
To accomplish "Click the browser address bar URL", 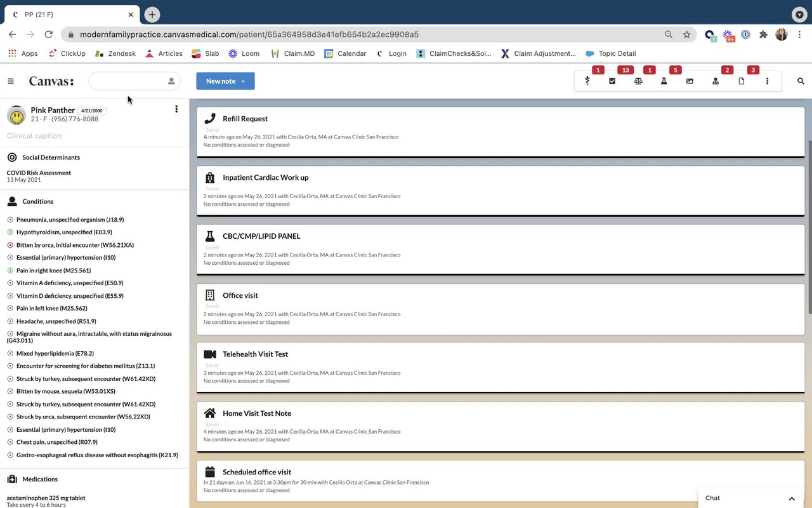I will click(x=249, y=34).
